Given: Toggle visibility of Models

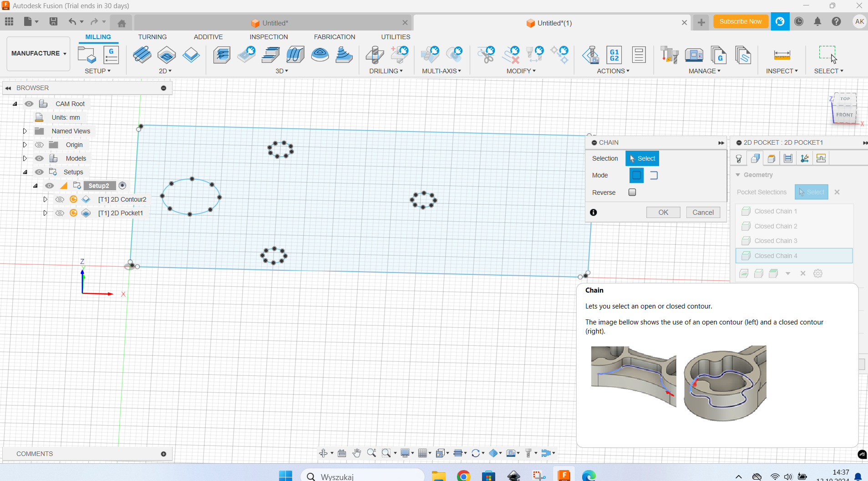Looking at the screenshot, I should click(40, 158).
